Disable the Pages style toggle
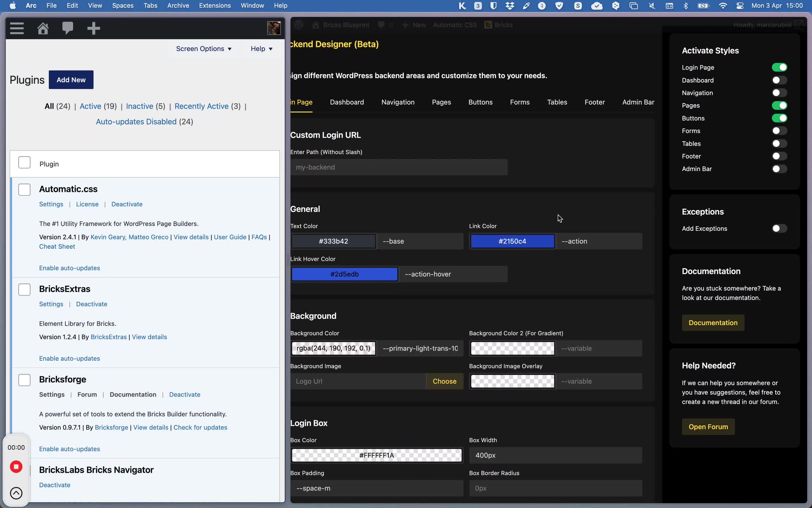Viewport: 812px width, 508px height. click(x=779, y=105)
